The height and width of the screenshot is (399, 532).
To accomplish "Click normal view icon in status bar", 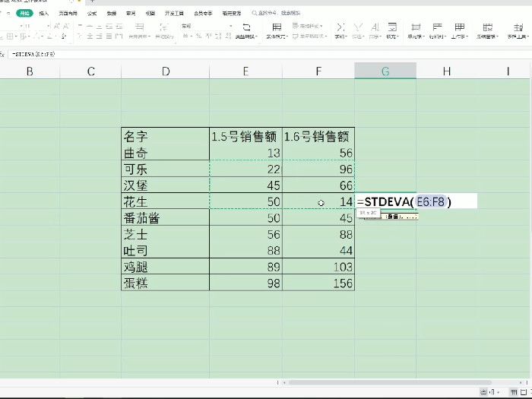I will [x=514, y=392].
